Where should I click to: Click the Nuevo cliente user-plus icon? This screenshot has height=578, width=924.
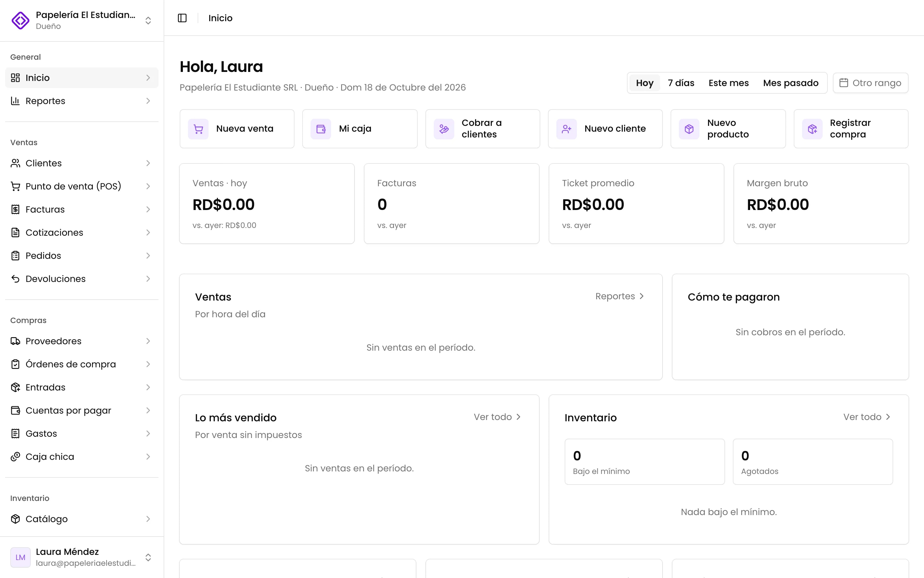click(x=566, y=129)
